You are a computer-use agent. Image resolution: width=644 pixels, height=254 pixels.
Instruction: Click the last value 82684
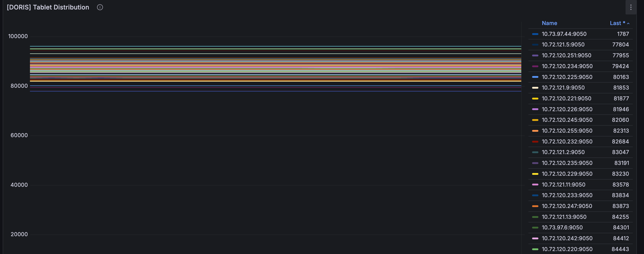click(x=620, y=141)
